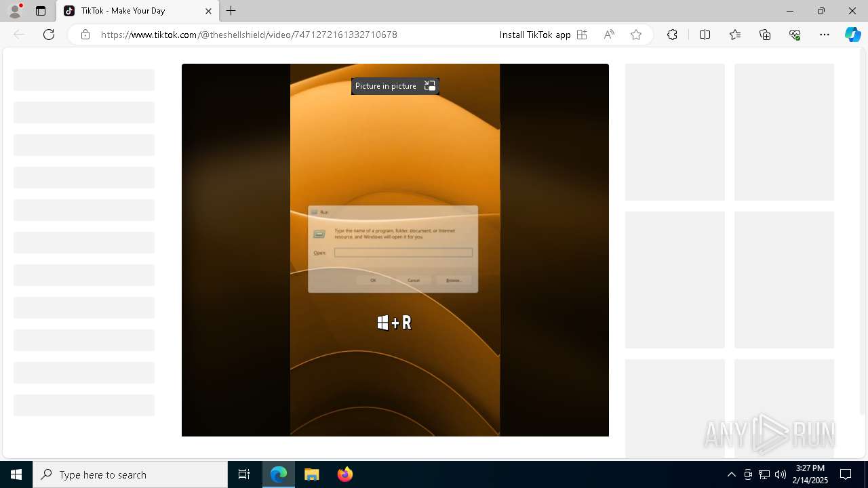Refresh the TikTok page
This screenshot has width=868, height=488.
tap(49, 35)
